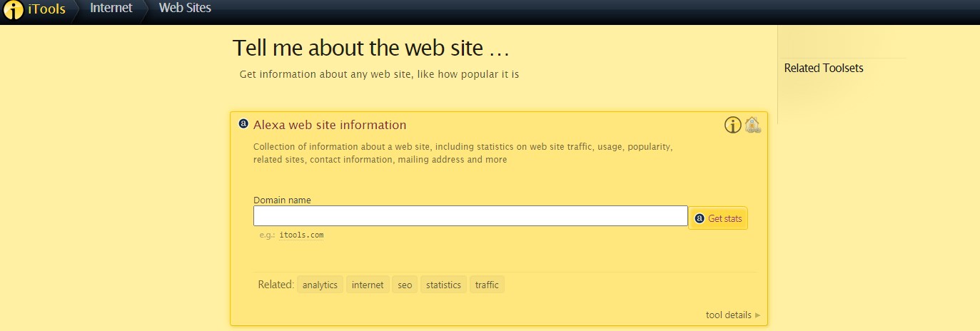
Task: Open Alexa web site information title link
Action: point(330,125)
